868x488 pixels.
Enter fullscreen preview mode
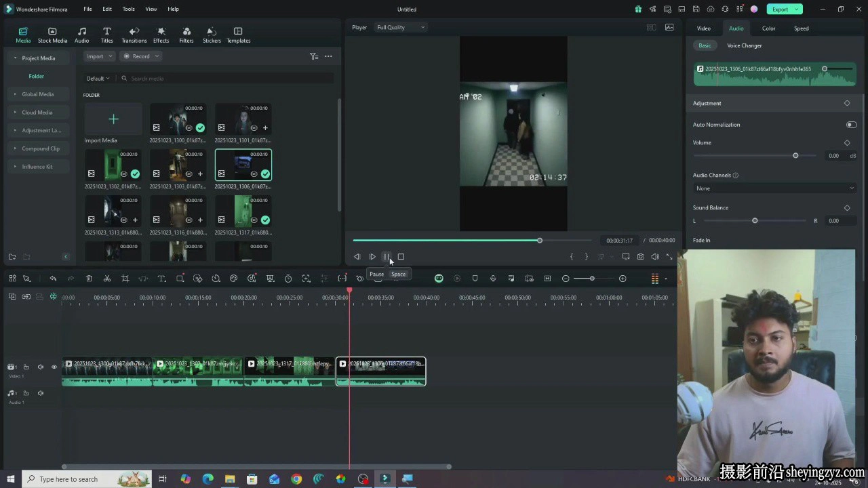669,257
